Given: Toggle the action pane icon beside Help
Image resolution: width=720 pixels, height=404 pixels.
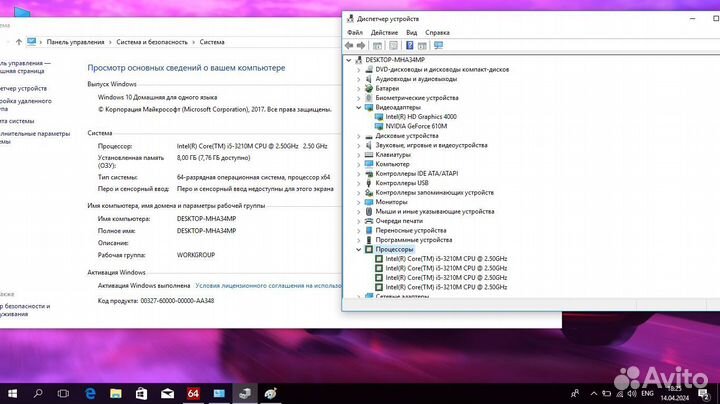Looking at the screenshot, I should tap(422, 45).
